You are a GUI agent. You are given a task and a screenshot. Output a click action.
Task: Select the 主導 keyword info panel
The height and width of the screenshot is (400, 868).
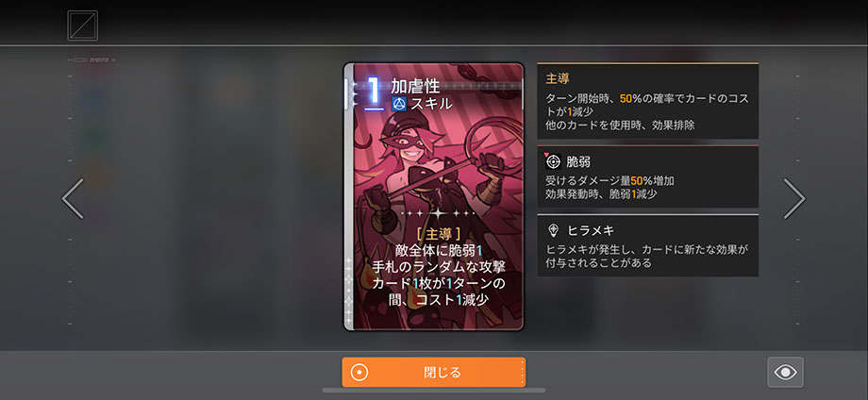click(x=647, y=101)
